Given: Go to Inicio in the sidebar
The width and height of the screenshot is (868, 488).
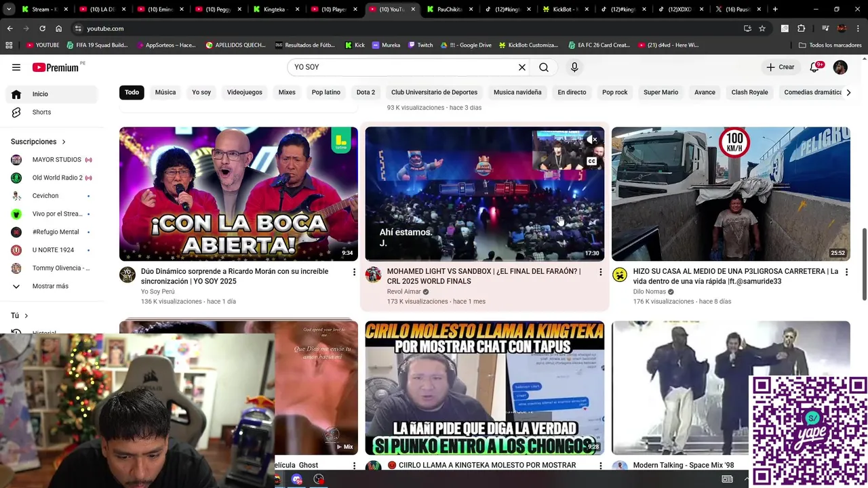Looking at the screenshot, I should click(52, 94).
